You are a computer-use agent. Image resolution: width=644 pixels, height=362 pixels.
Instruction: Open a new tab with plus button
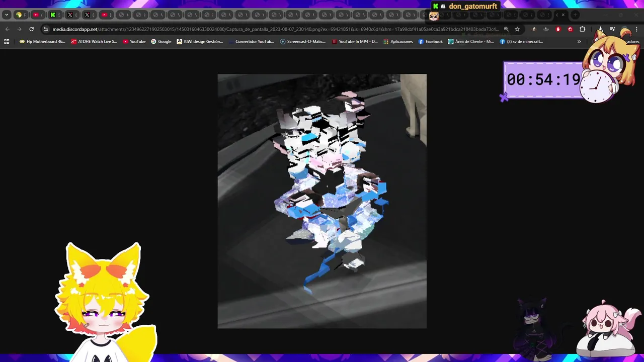click(x=575, y=15)
